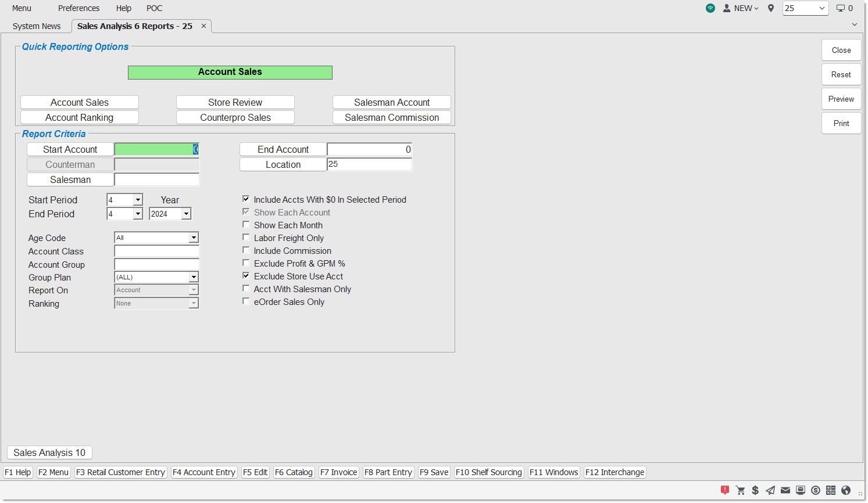
Task: Click the Preview button
Action: coord(841,99)
